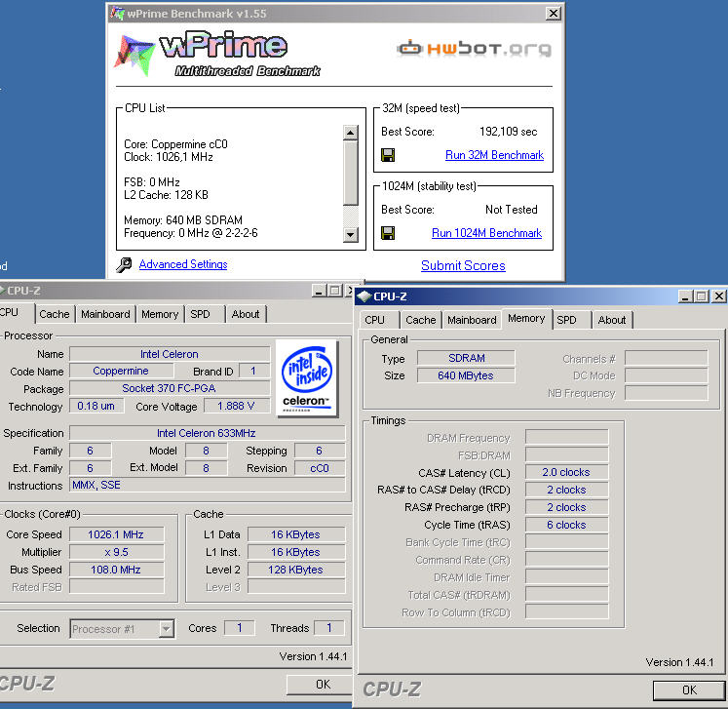Click Core Speed value '1026.1 MHz'
728x709 pixels.
pyautogui.click(x=116, y=534)
